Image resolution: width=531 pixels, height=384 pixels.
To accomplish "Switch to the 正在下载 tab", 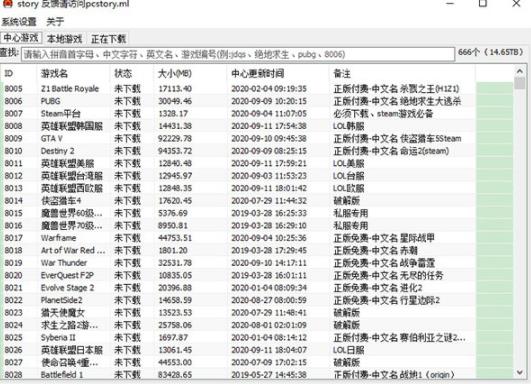I will point(108,39).
